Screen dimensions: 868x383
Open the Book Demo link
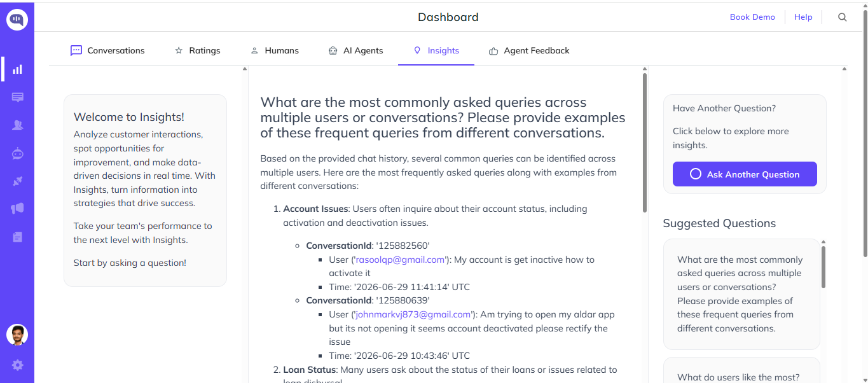(752, 17)
